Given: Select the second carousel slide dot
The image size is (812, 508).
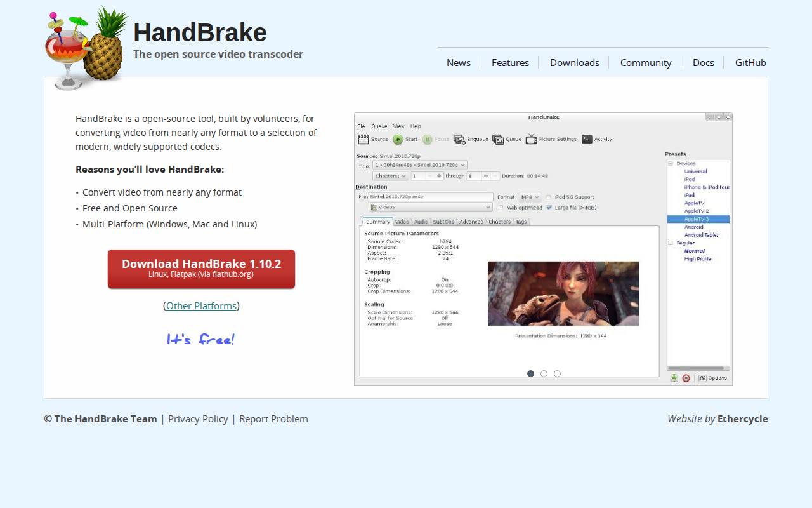Looking at the screenshot, I should click(x=544, y=373).
